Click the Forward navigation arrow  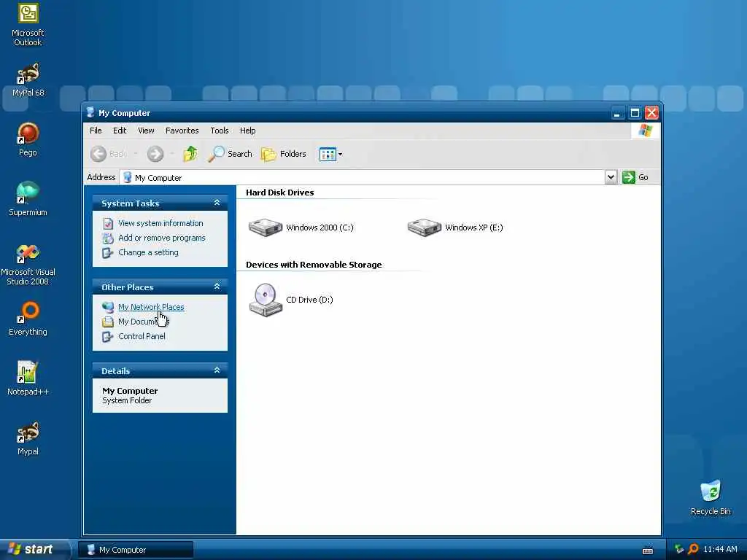[x=155, y=154]
